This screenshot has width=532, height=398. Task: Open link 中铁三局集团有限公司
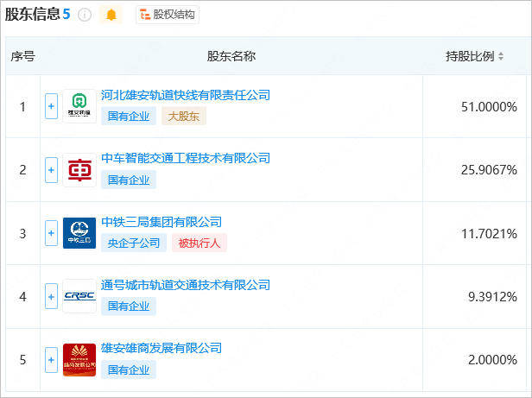point(161,222)
